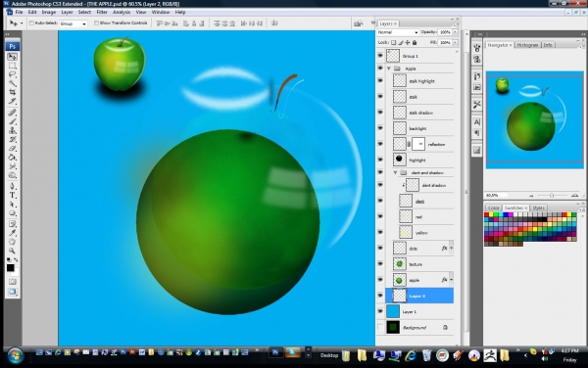This screenshot has height=368, width=588.
Task: Open the File menu
Action: (19, 12)
